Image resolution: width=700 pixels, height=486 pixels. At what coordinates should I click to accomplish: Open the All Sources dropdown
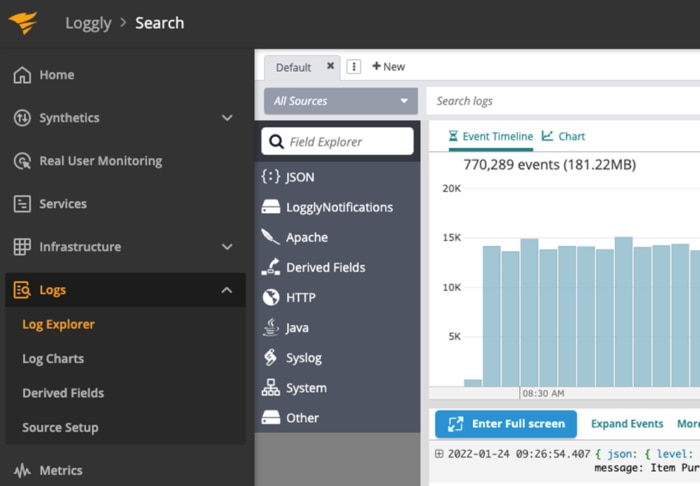(340, 101)
